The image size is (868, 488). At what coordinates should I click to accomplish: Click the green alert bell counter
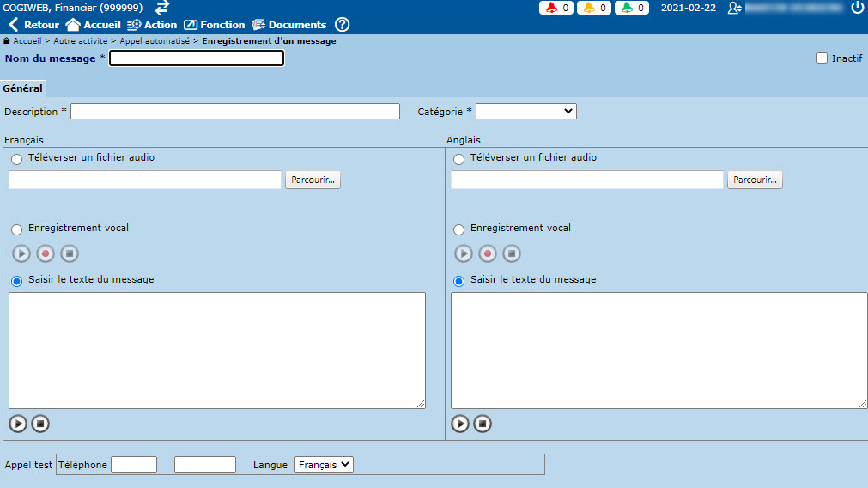(x=631, y=8)
